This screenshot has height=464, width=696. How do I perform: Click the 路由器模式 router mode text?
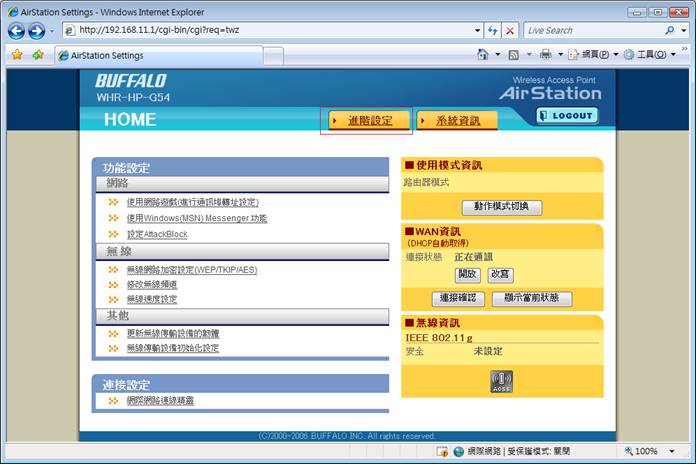point(426,182)
